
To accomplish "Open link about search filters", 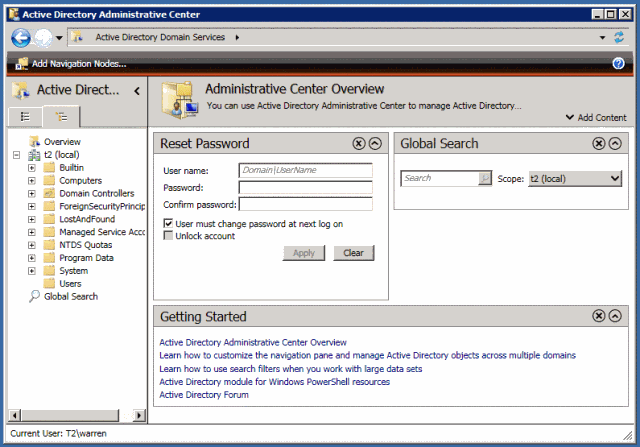I will point(291,369).
